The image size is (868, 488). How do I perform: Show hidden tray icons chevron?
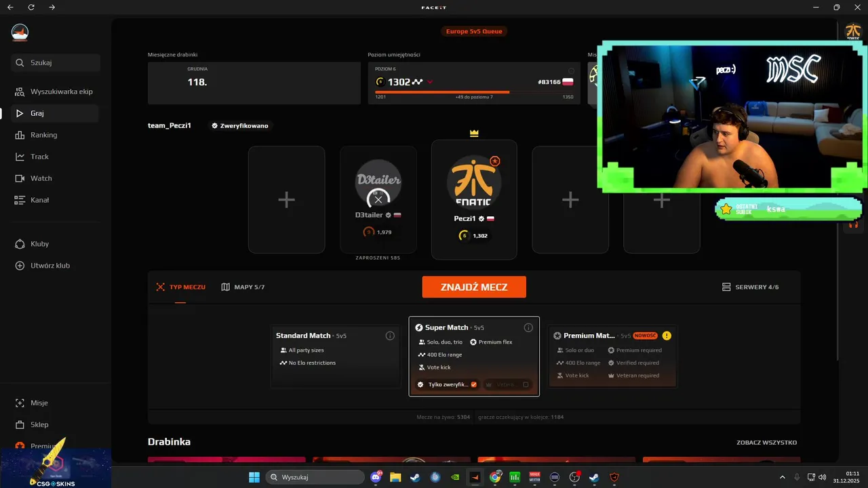point(782,477)
